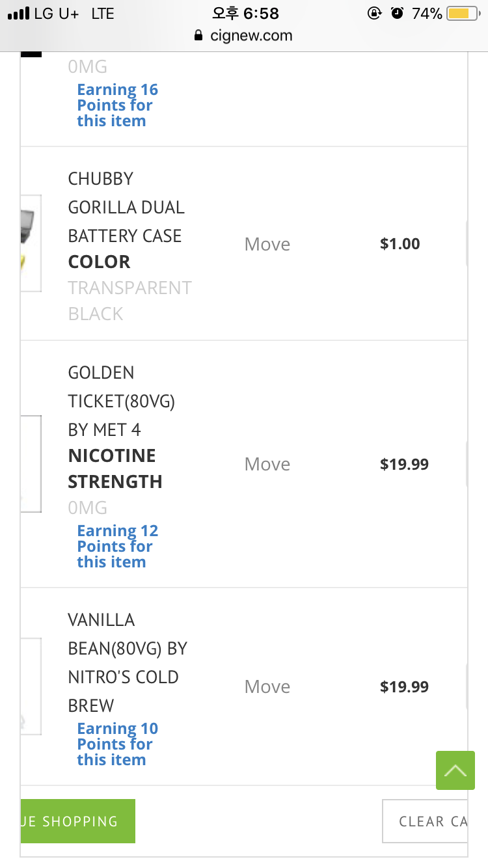
Task: Tap the green scroll-to-top arrow button
Action: click(455, 770)
